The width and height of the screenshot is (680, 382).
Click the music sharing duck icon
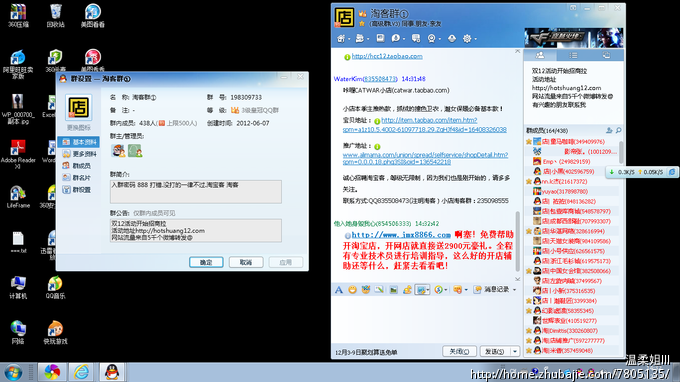407,290
